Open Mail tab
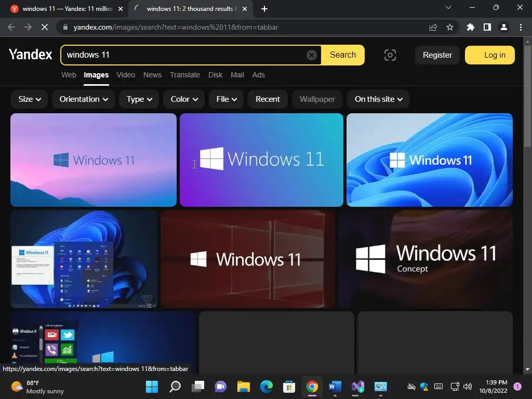532x399 pixels. (x=237, y=75)
